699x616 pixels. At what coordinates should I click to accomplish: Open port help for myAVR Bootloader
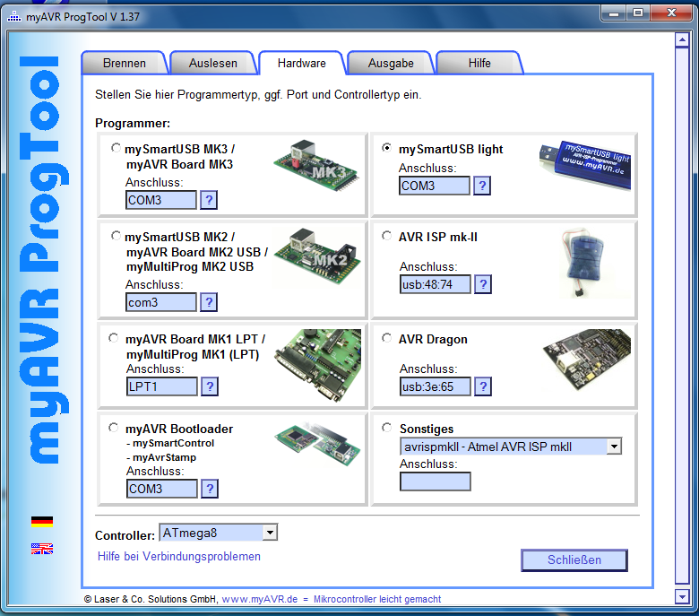pos(210,489)
